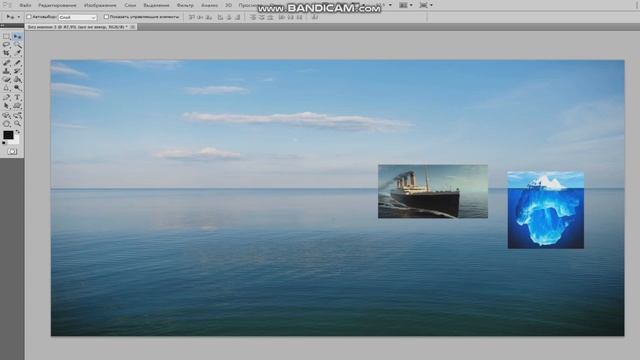640x360 pixels.
Task: Open the Файл menu
Action: pos(25,5)
